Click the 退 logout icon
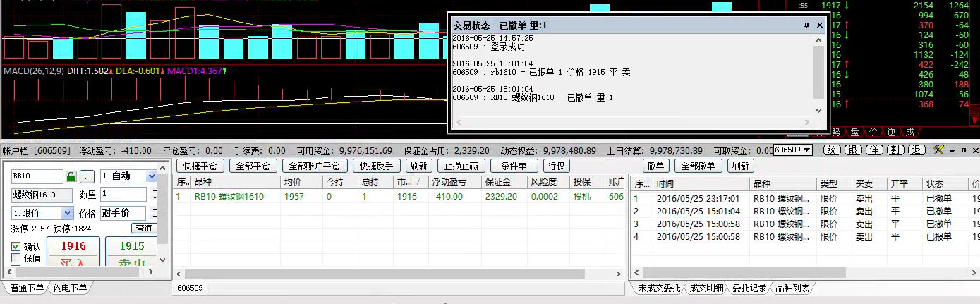Viewport: 980px width, 304px height. tap(917, 150)
